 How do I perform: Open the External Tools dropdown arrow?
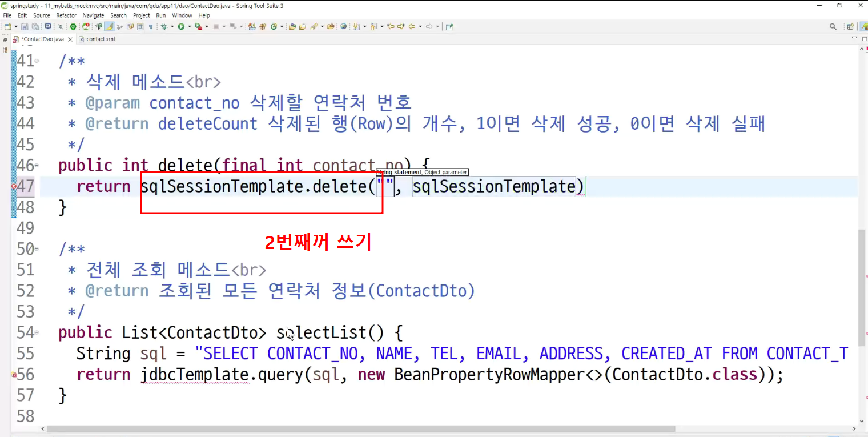207,26
